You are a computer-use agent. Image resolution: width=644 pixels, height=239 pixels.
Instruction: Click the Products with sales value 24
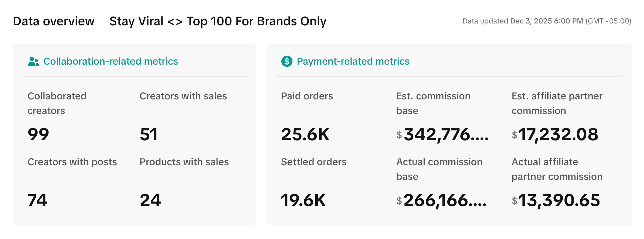point(150,200)
